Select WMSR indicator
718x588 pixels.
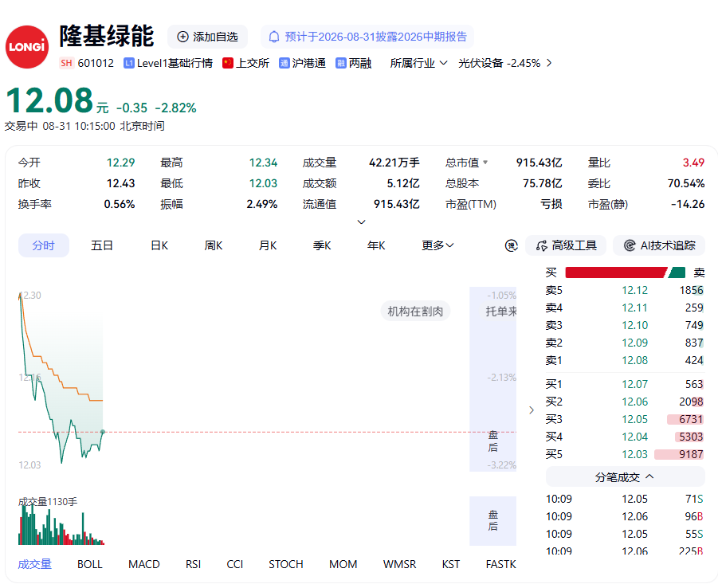pos(400,565)
